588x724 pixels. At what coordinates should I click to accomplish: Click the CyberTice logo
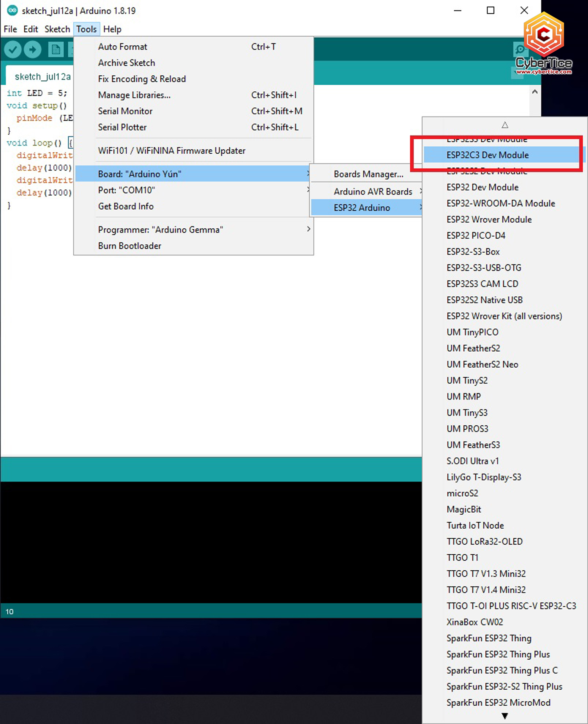click(x=544, y=43)
